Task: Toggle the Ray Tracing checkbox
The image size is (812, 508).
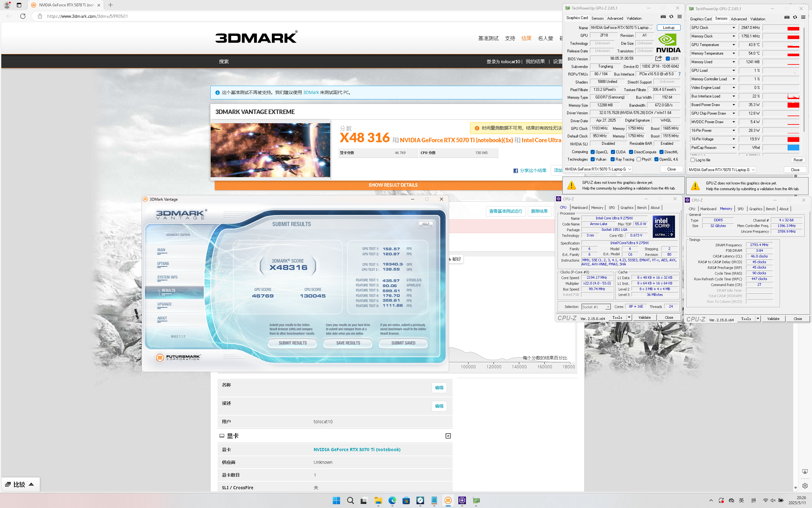Action: (x=613, y=159)
